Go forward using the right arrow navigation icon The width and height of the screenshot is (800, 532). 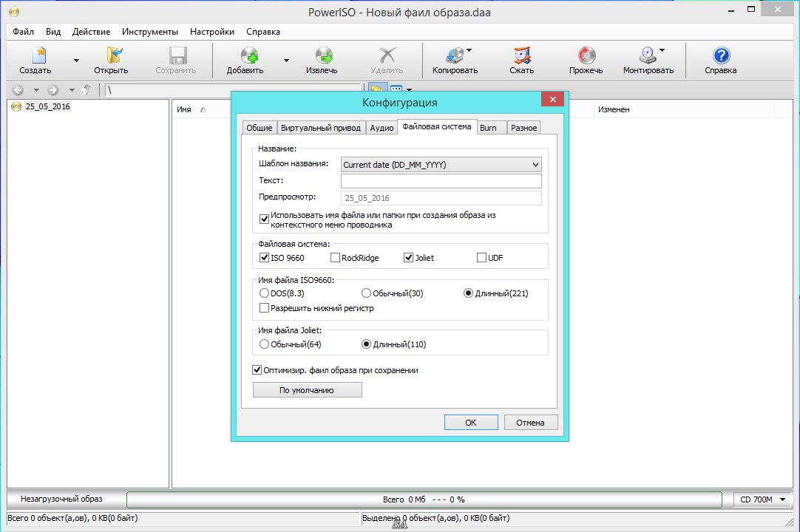pos(53,90)
